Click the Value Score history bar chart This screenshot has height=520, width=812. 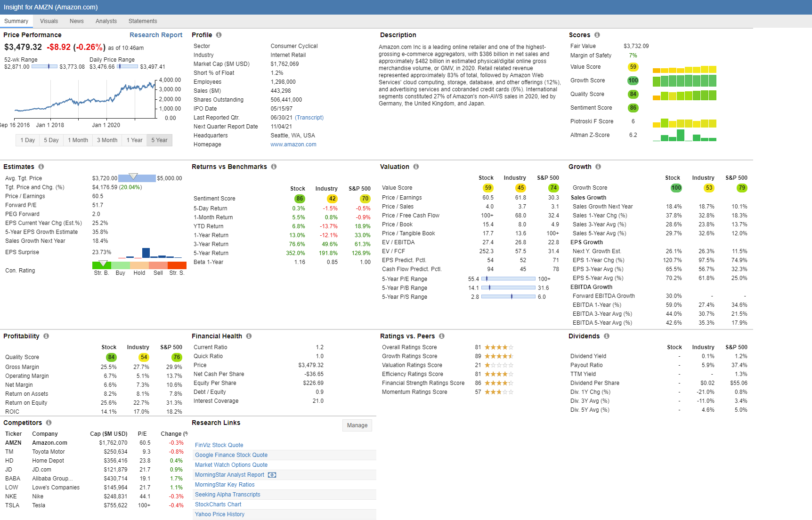pyautogui.click(x=684, y=69)
